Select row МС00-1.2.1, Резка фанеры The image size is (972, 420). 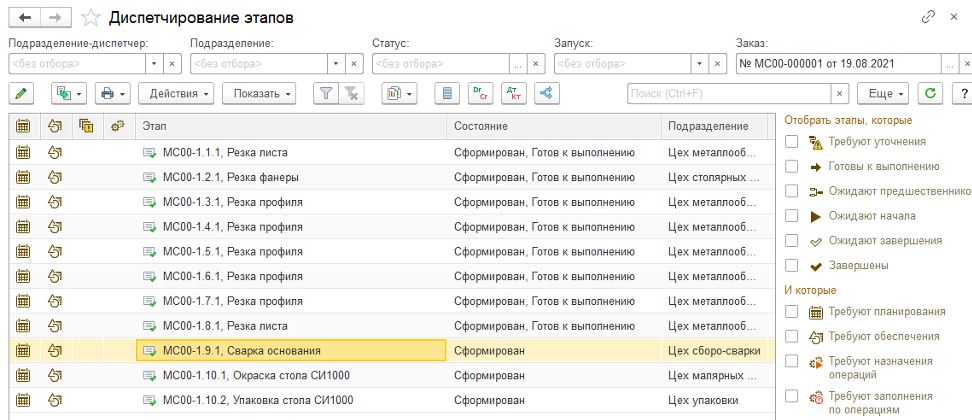coord(392,177)
